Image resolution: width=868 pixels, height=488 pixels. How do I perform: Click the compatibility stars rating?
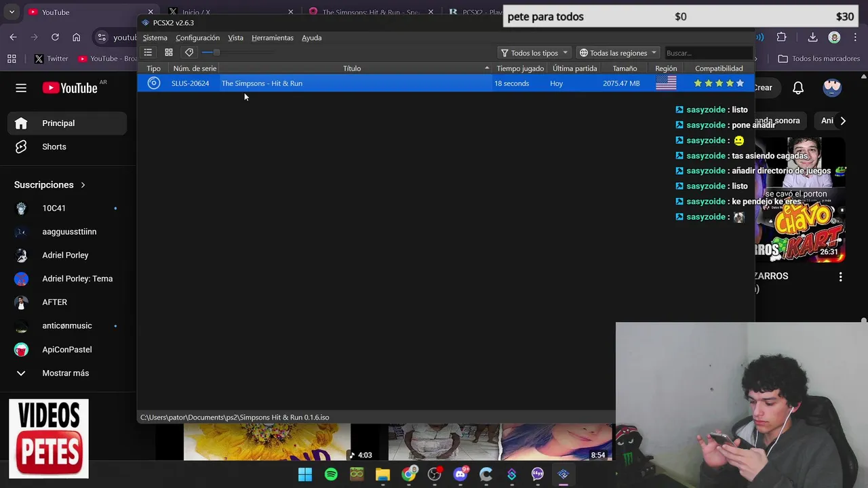tap(719, 83)
